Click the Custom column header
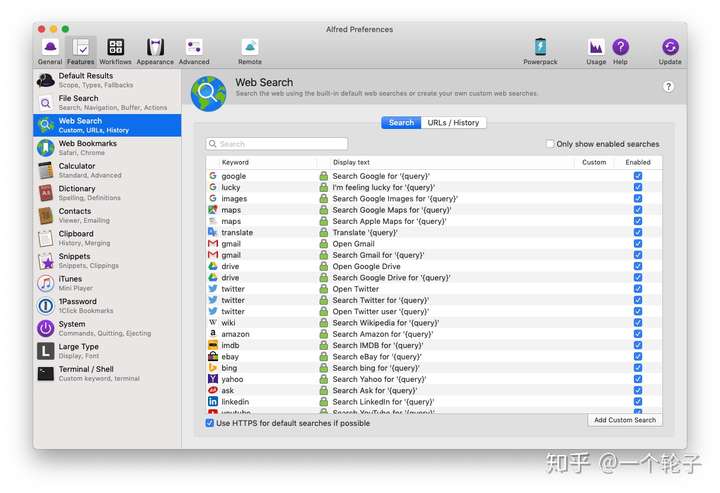Viewport: 720px width, 493px height. point(594,162)
